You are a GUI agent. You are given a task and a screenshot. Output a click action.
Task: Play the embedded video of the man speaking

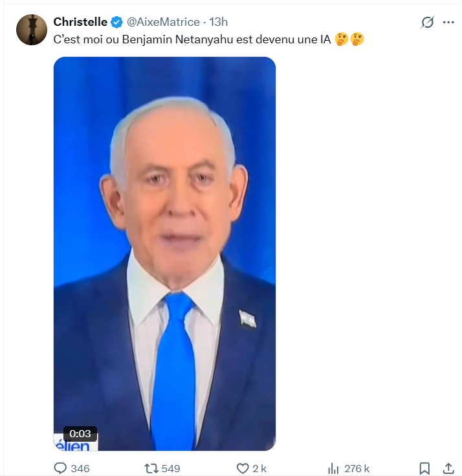pos(164,254)
